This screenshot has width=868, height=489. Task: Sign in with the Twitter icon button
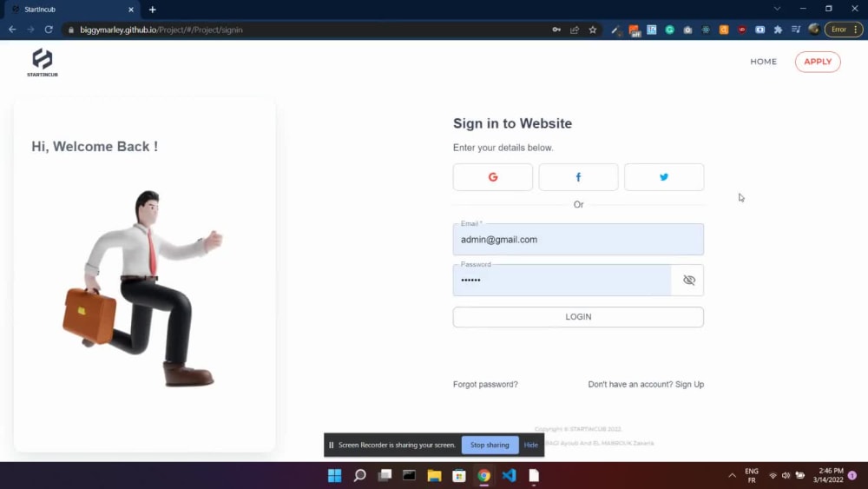point(664,177)
